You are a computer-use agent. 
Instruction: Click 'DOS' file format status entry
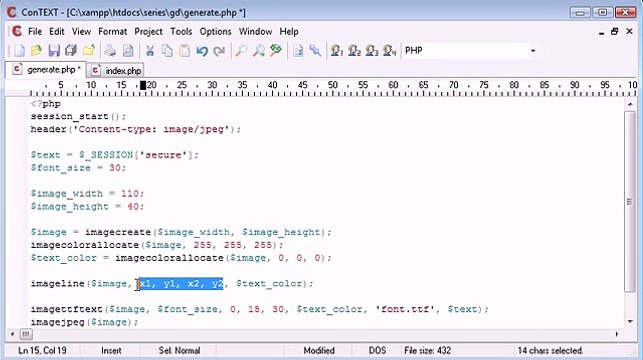[x=377, y=351]
